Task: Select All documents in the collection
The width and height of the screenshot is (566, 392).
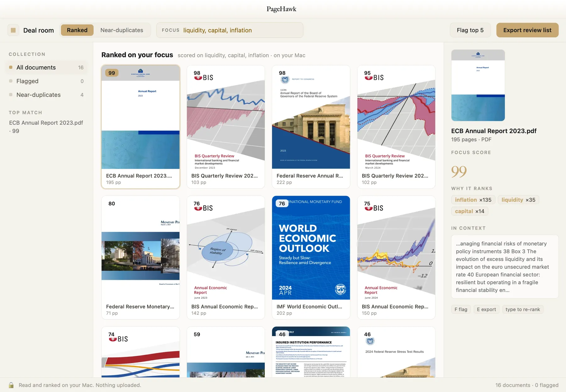Action: click(46, 68)
